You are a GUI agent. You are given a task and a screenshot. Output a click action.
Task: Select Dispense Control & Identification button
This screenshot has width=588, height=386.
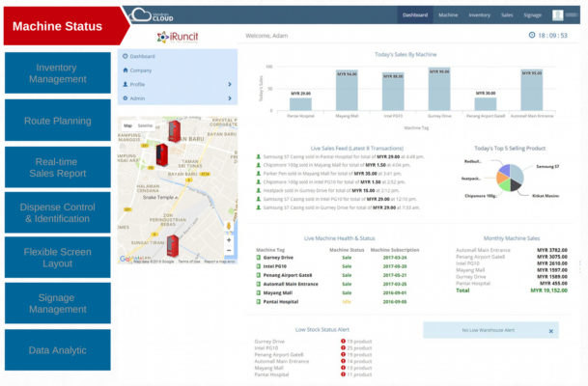[58, 212]
